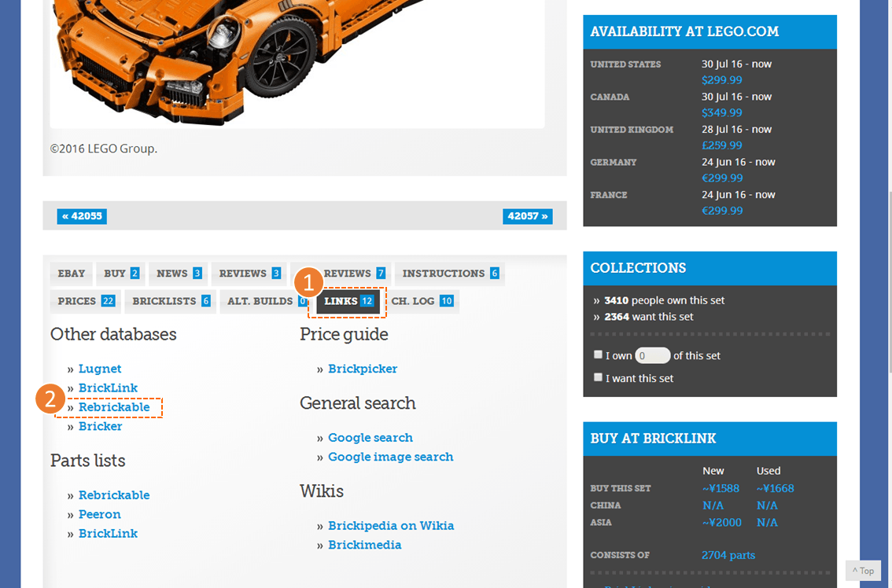This screenshot has height=588, width=892.
Task: Select the '3410 people own this set' text
Action: point(664,300)
